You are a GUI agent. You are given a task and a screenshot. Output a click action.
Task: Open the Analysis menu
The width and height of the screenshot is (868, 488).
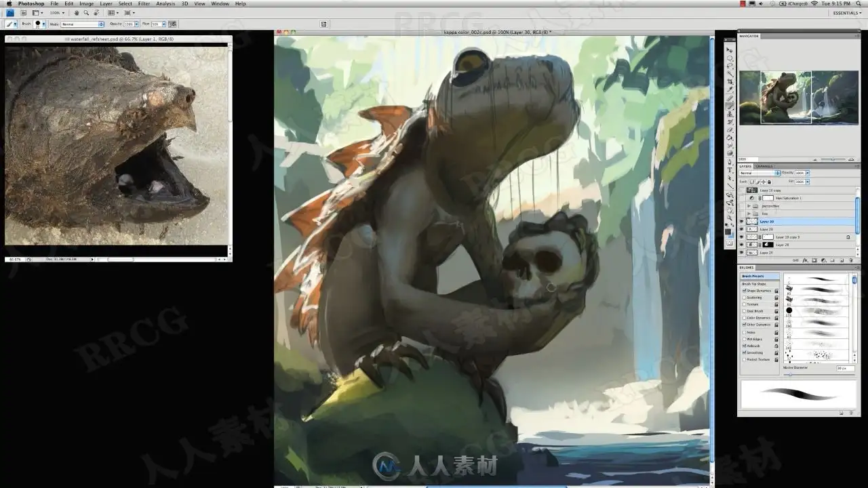[x=165, y=3]
